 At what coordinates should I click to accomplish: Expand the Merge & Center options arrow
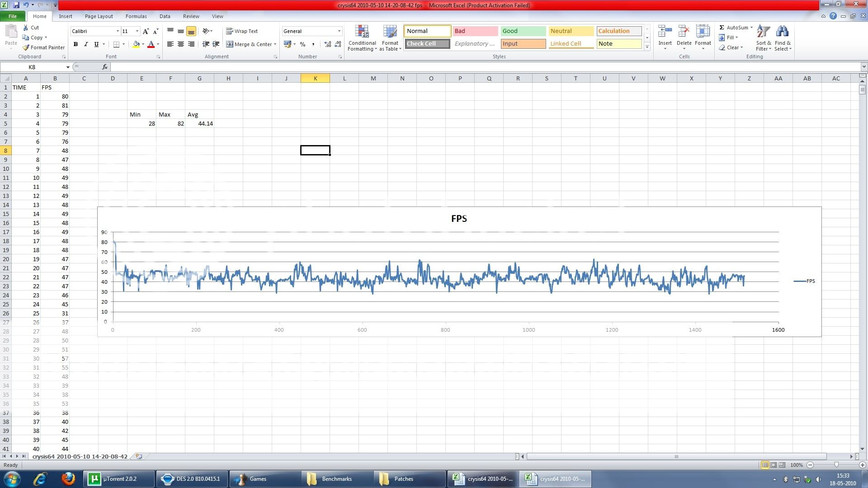pyautogui.click(x=275, y=44)
